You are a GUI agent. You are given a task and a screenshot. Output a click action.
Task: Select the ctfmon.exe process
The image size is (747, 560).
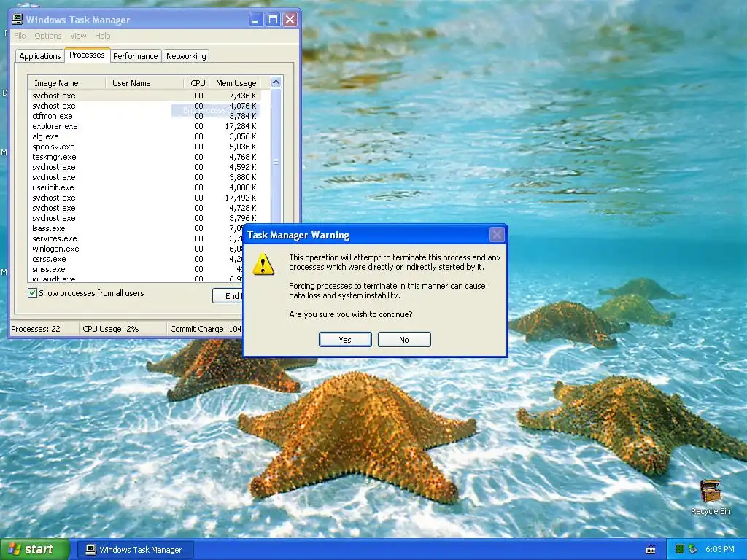click(144, 116)
